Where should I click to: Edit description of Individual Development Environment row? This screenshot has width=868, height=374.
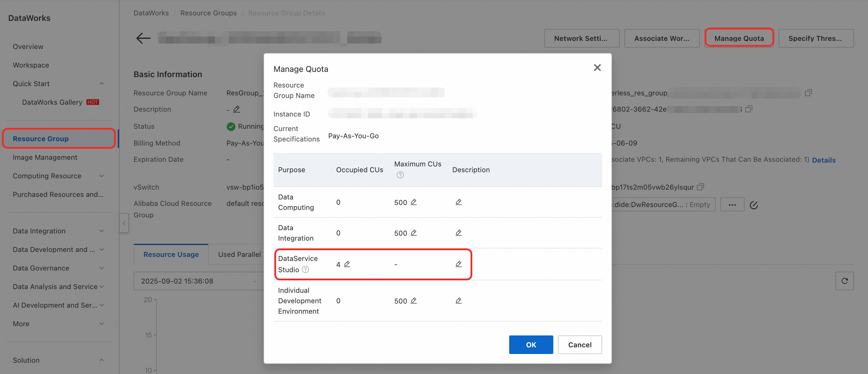458,301
